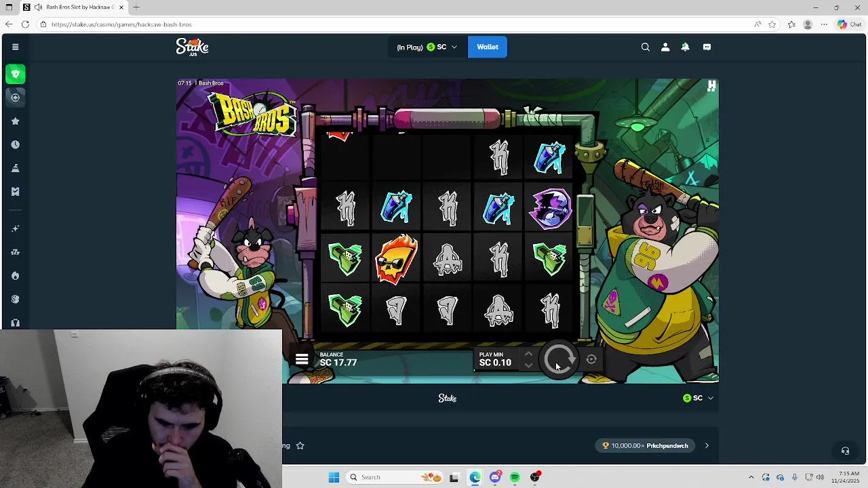Open favourites star in left sidebar
Screen dimensions: 868x488
pyautogui.click(x=15, y=121)
